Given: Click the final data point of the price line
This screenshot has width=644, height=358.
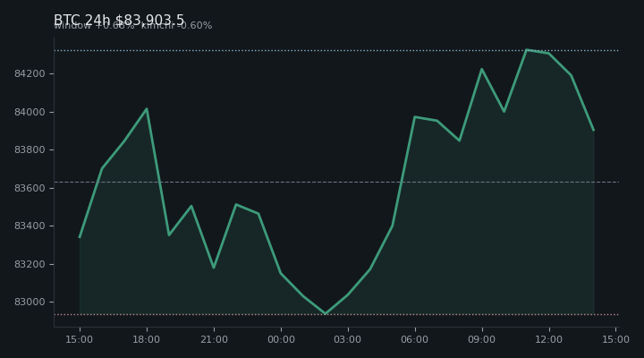Looking at the screenshot, I should click(x=594, y=131).
